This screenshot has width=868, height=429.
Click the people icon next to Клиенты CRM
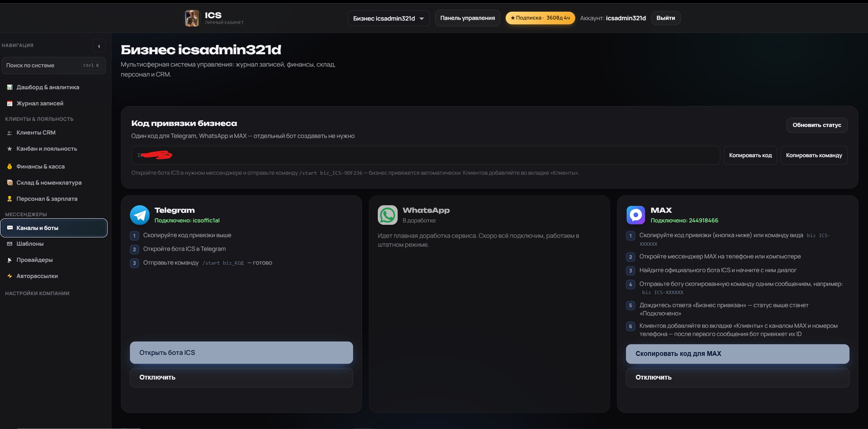pos(10,133)
